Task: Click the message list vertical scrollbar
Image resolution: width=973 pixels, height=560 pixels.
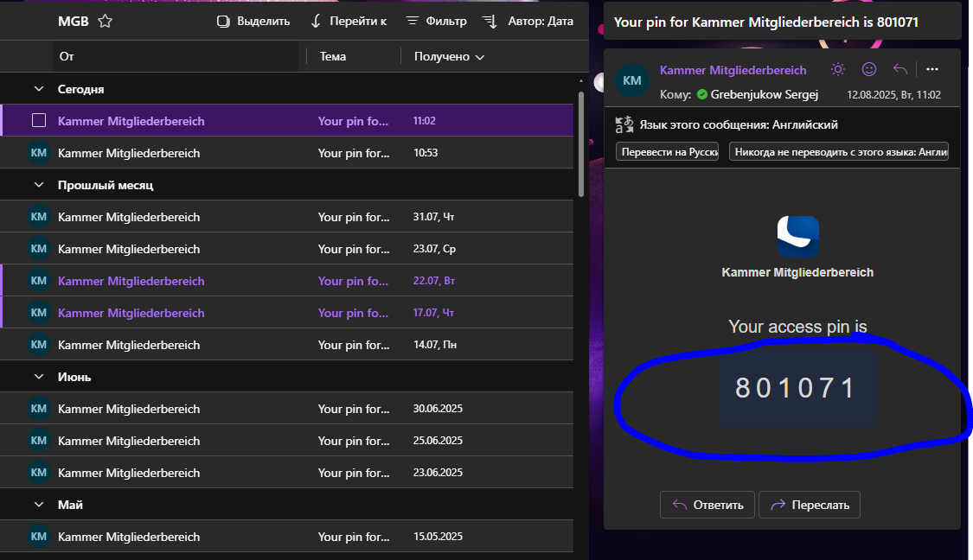Action: point(581,143)
